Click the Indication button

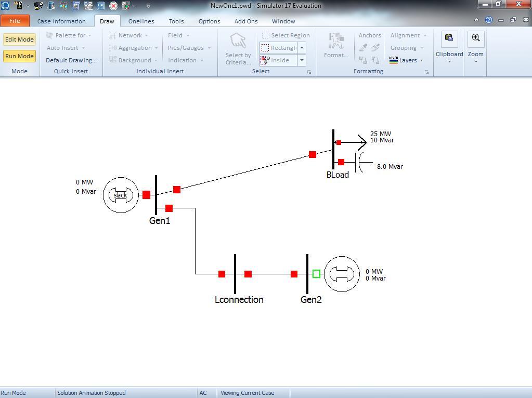click(186, 60)
